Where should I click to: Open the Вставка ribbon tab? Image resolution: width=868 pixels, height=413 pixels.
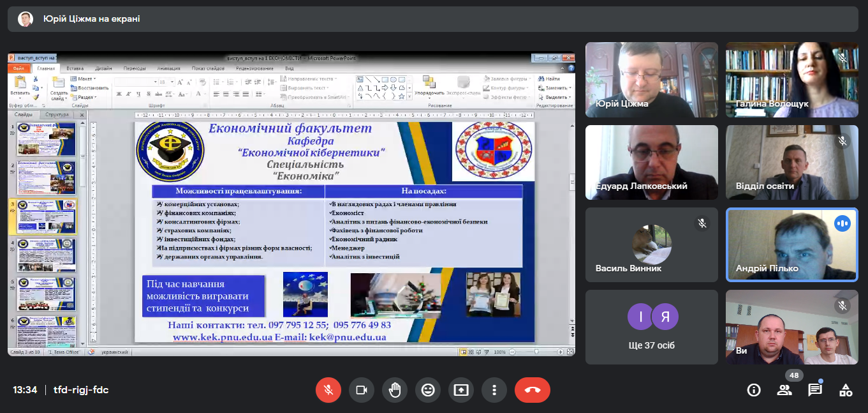[75, 68]
